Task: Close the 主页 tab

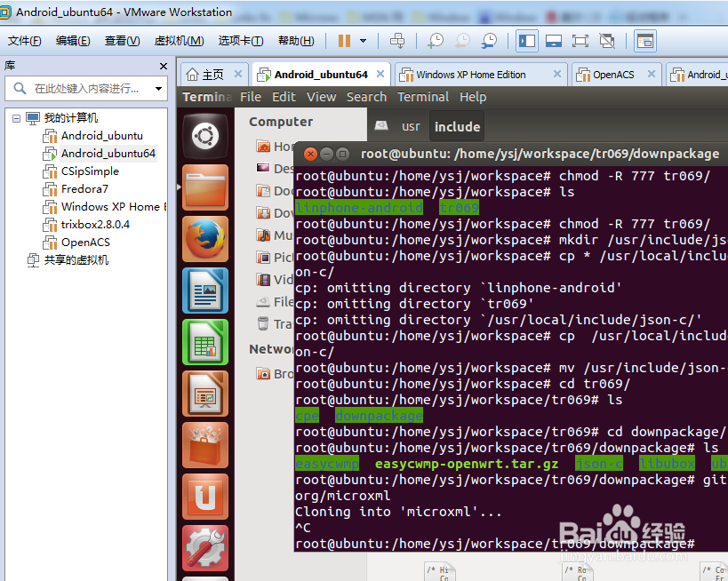Action: (238, 74)
